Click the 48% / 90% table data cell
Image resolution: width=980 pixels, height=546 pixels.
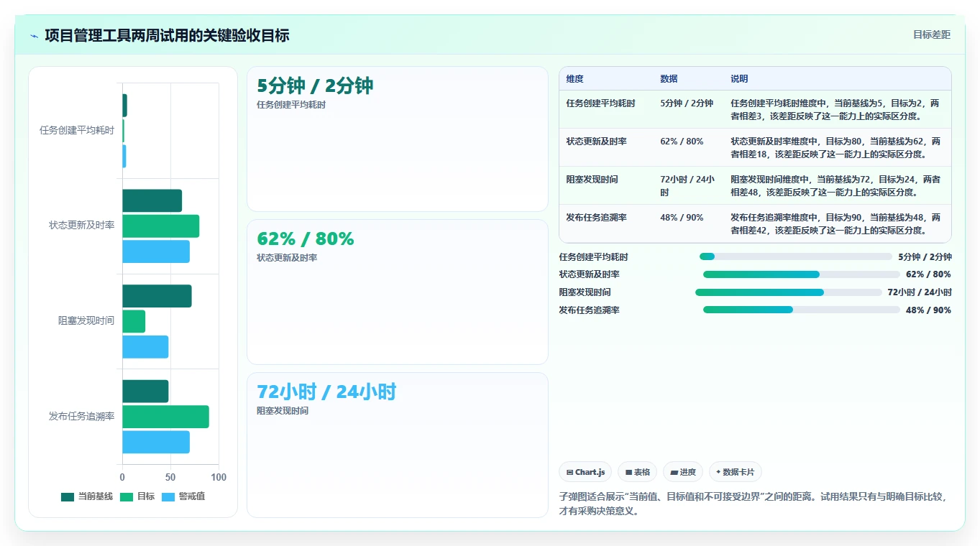(682, 218)
